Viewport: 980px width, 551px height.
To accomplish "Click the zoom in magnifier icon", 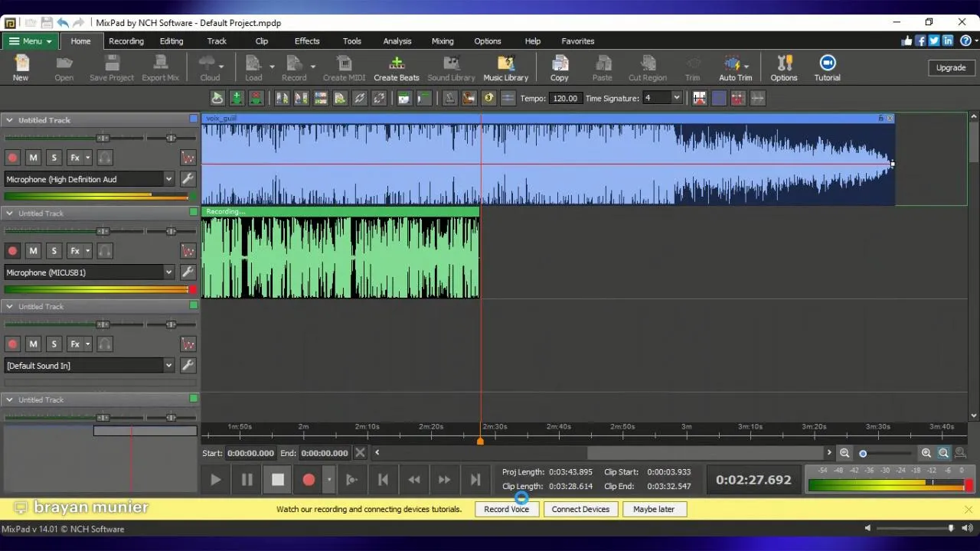I will click(926, 453).
